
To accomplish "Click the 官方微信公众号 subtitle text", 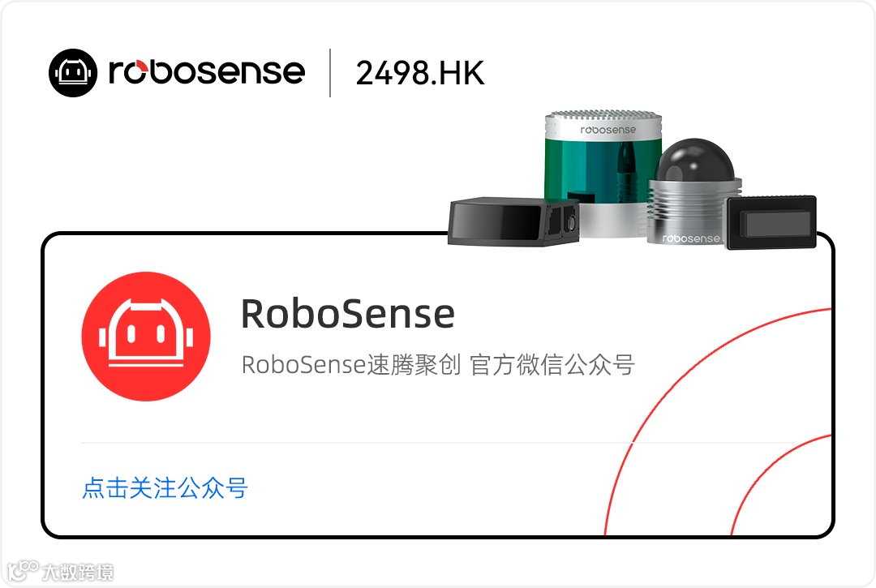I will 552,365.
